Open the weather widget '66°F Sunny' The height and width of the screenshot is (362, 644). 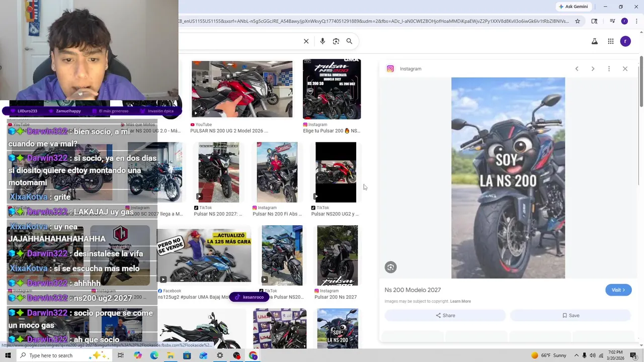(x=548, y=355)
